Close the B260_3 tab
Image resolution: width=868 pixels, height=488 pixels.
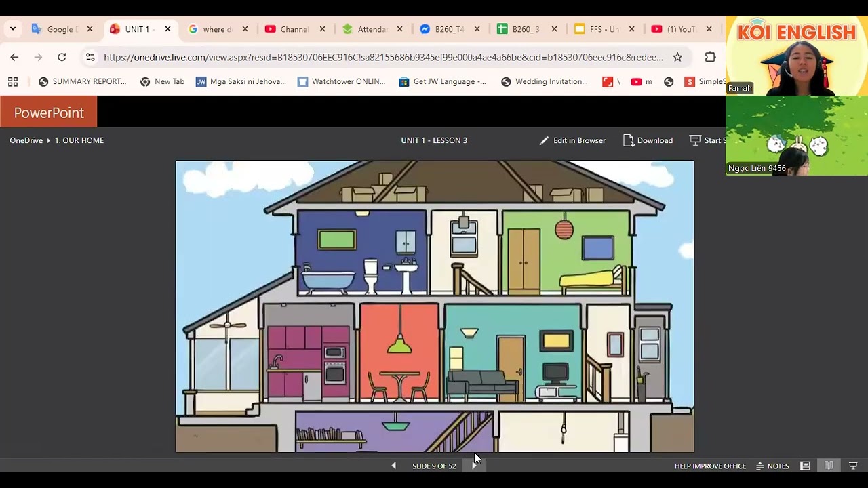pyautogui.click(x=554, y=29)
